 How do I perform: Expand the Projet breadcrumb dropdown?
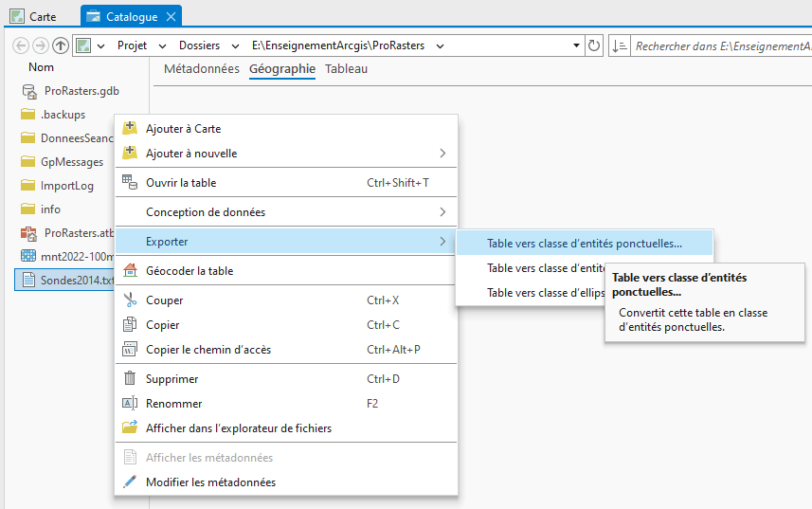click(160, 45)
